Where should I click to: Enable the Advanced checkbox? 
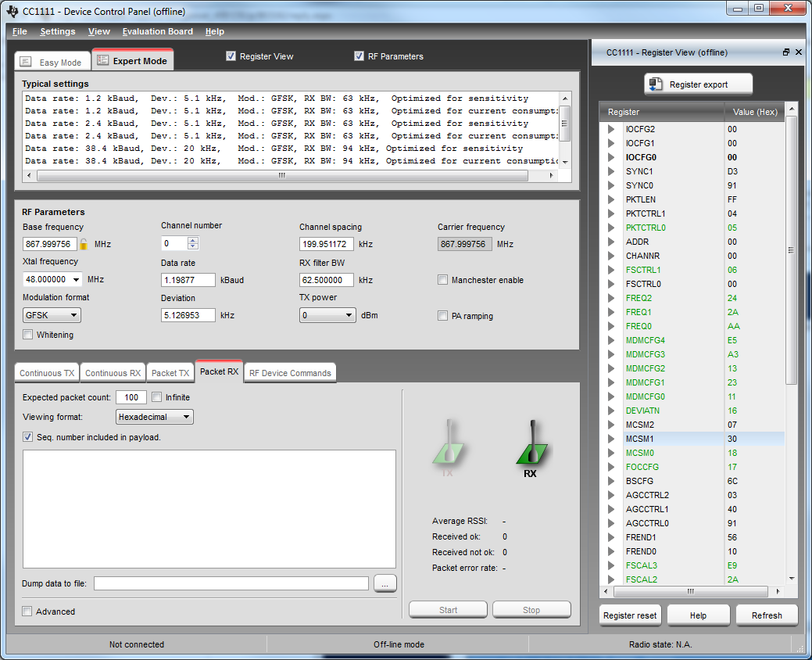point(27,612)
